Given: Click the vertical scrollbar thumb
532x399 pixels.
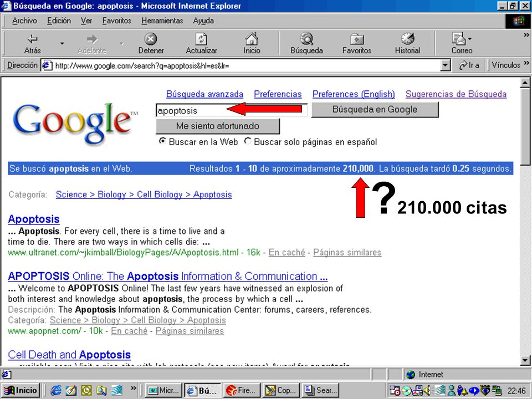Looking at the screenshot, I should (x=525, y=127).
